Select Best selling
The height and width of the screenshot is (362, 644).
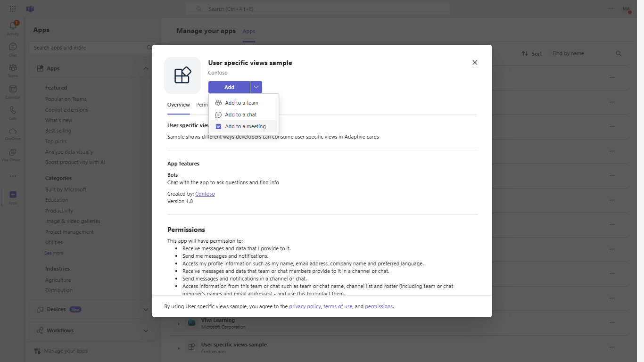(x=58, y=131)
